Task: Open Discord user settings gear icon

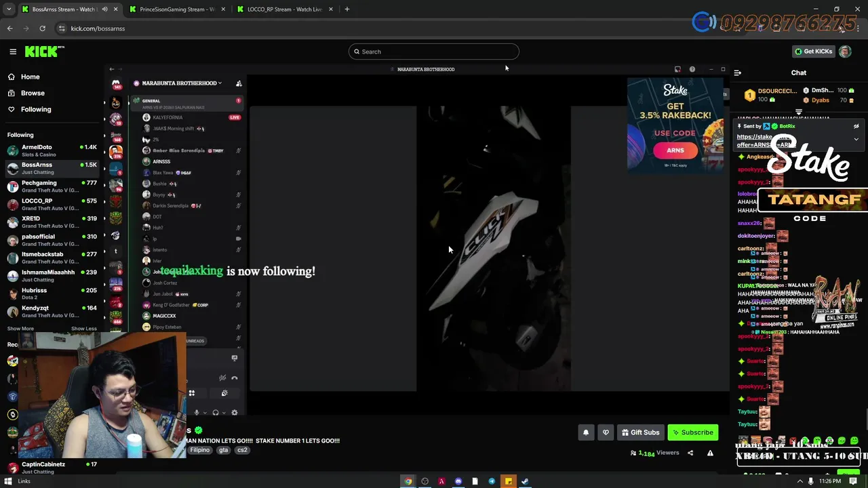Action: coord(235,412)
